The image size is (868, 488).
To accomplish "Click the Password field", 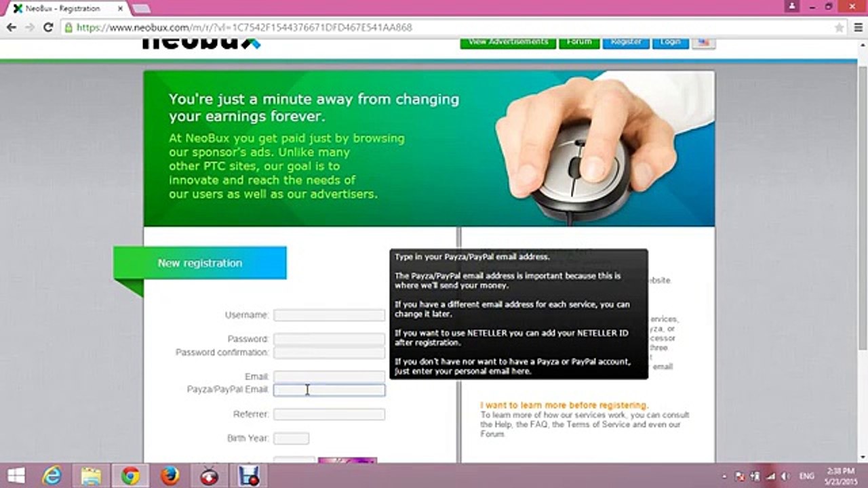I will (x=329, y=339).
